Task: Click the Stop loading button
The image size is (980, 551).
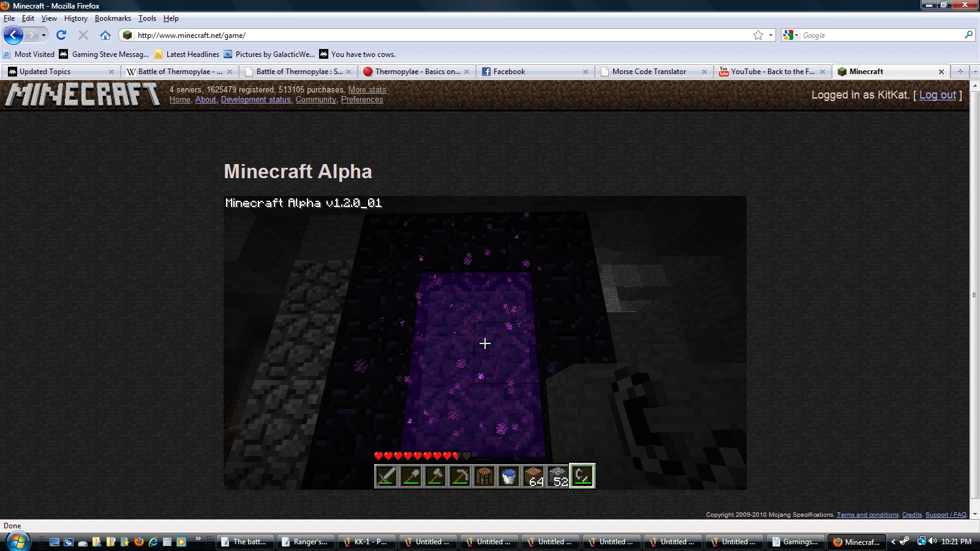Action: (83, 35)
